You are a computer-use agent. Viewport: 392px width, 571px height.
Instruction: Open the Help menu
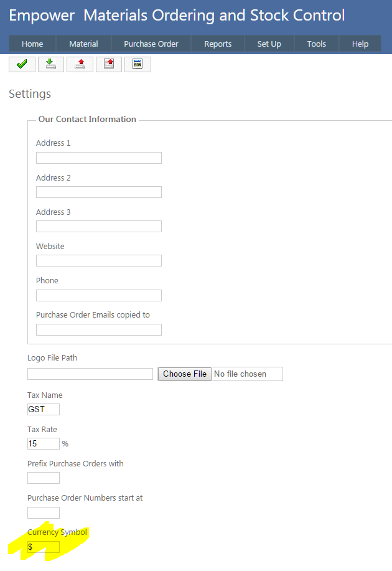(360, 44)
